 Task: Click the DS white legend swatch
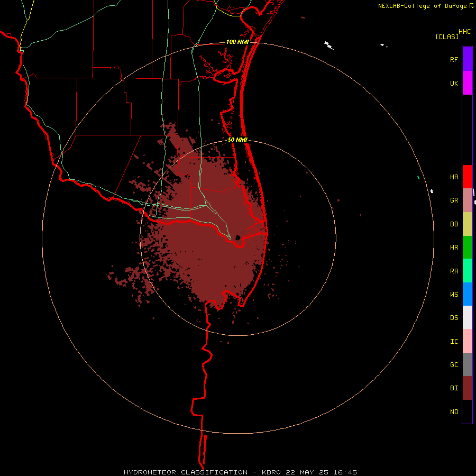click(x=467, y=317)
